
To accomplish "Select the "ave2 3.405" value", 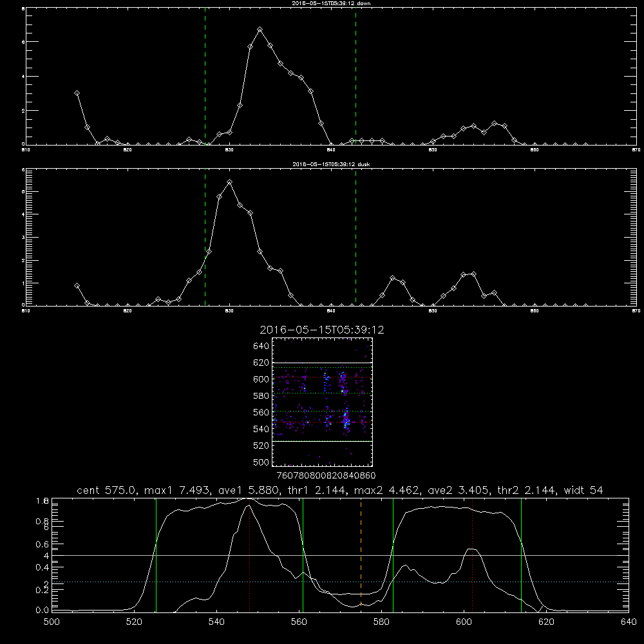I will tap(459, 490).
